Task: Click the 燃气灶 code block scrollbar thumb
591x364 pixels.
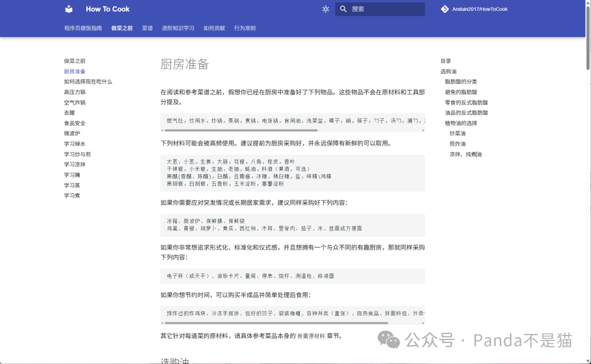Action: pos(241,130)
